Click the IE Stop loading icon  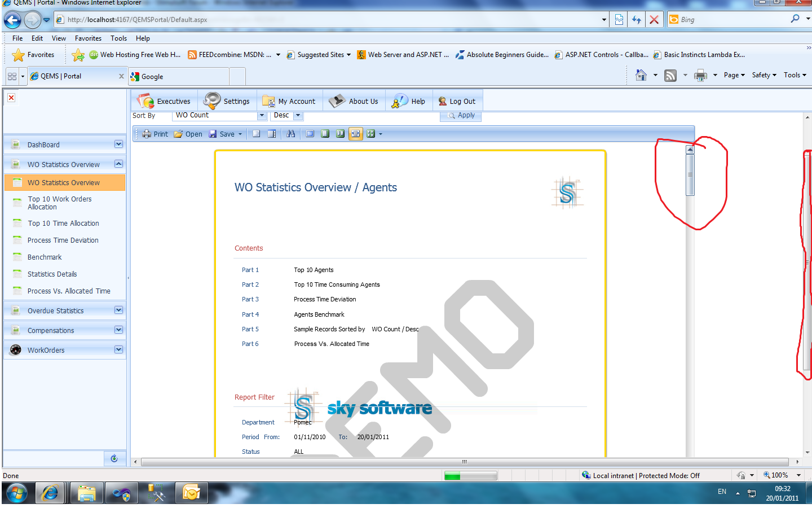click(x=654, y=20)
